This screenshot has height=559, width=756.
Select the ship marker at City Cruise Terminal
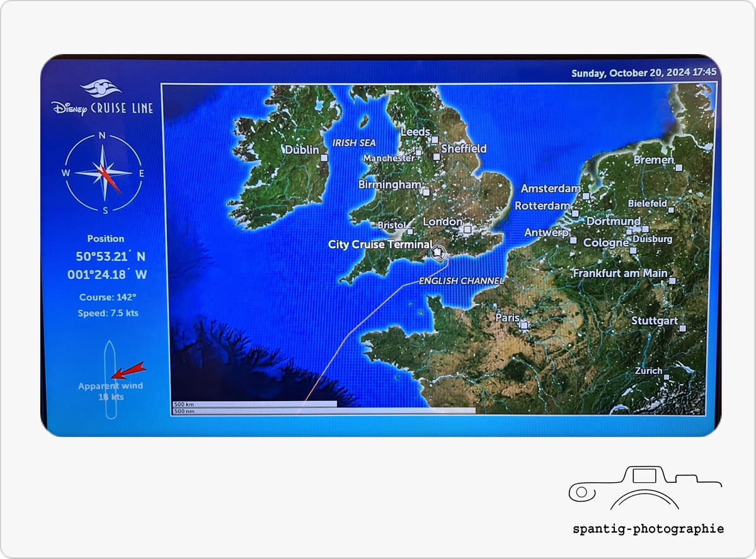click(438, 253)
